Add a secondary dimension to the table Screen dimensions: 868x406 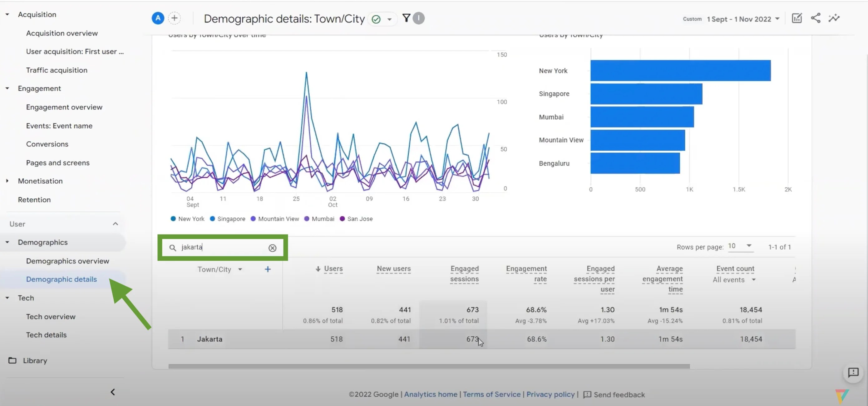267,269
